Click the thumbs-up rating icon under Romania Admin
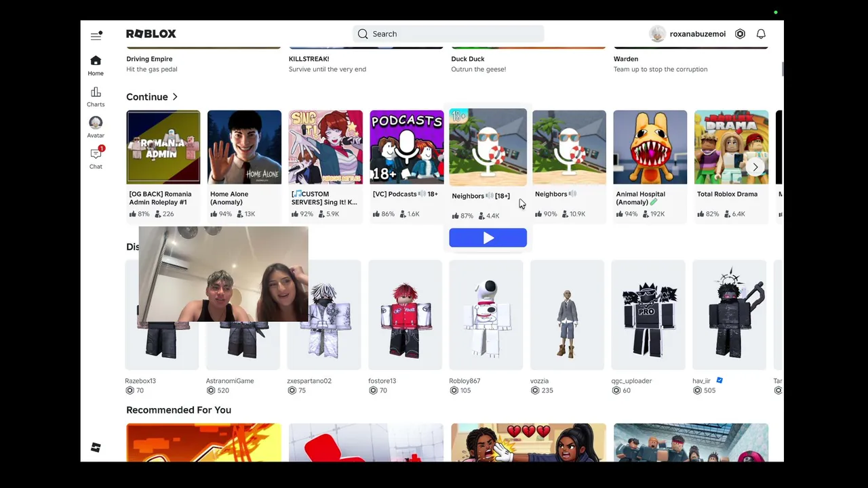Screen dimensions: 868x488 click(132, 214)
